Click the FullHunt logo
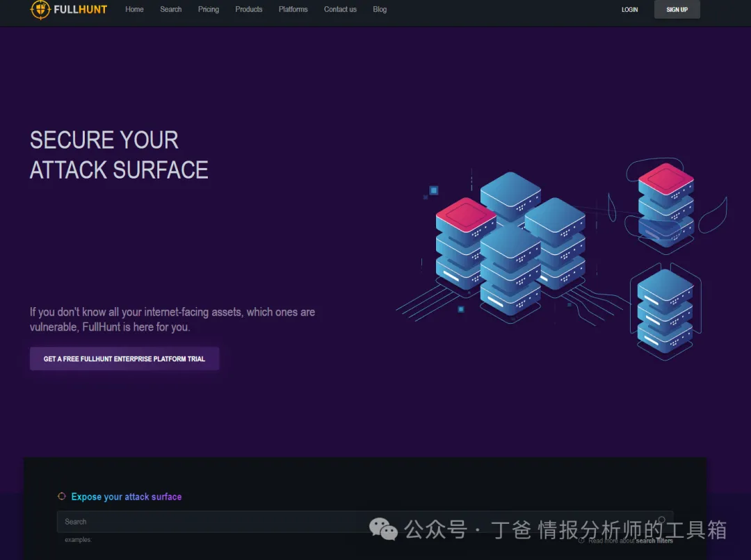 (68, 10)
